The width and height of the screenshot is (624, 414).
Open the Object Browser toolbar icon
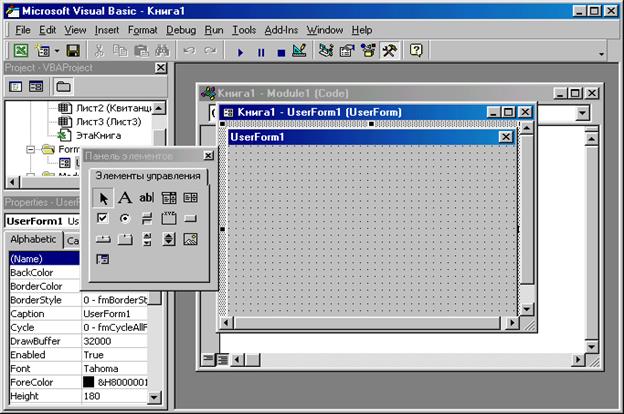pyautogui.click(x=368, y=51)
